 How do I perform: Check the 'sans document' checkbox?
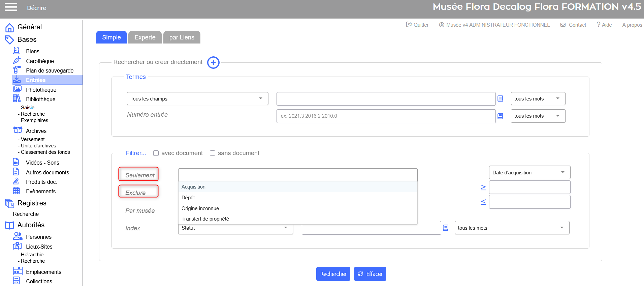[213, 153]
